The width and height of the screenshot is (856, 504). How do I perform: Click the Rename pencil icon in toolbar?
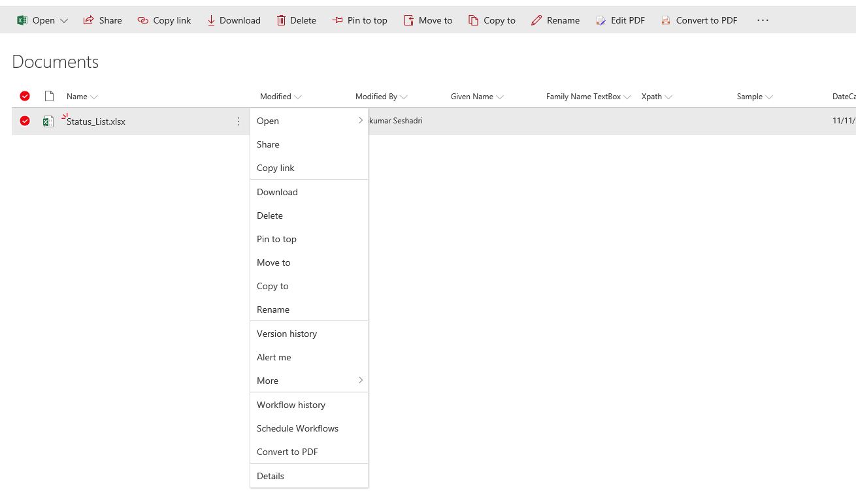[x=536, y=20]
